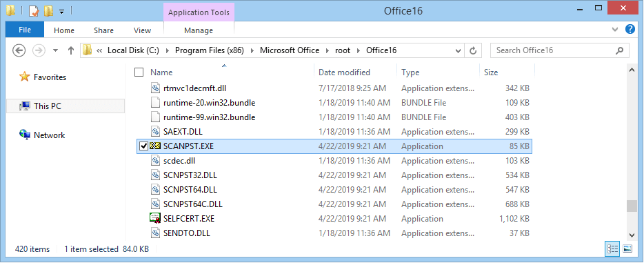This screenshot has height=263, width=644.
Task: Navigate to Local Disk (C:) breadcrumb
Action: (134, 50)
